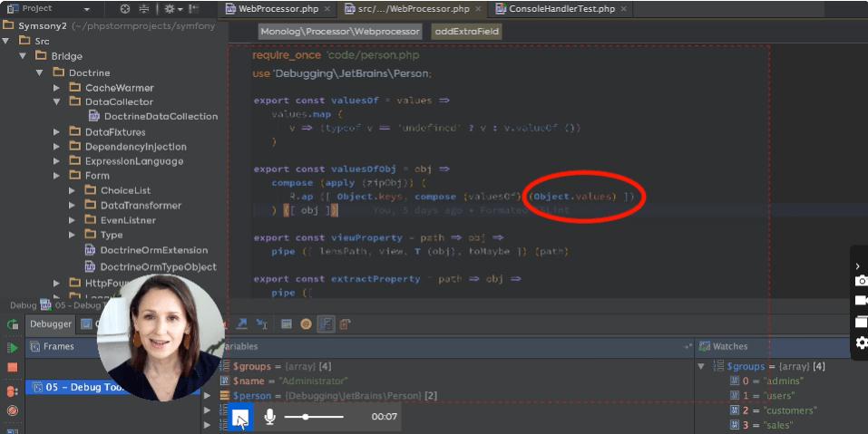Open the Project view dropdown arrow
This screenshot has width=868, height=434.
(x=86, y=9)
